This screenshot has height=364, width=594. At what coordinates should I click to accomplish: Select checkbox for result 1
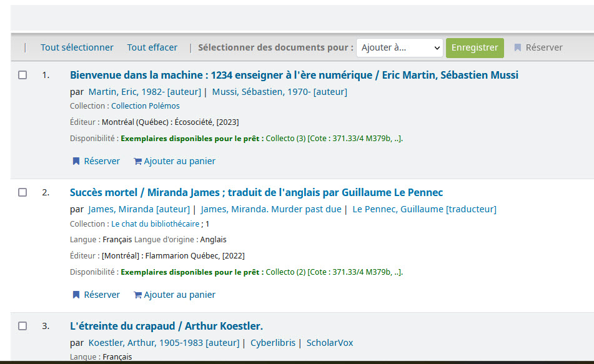(x=22, y=75)
